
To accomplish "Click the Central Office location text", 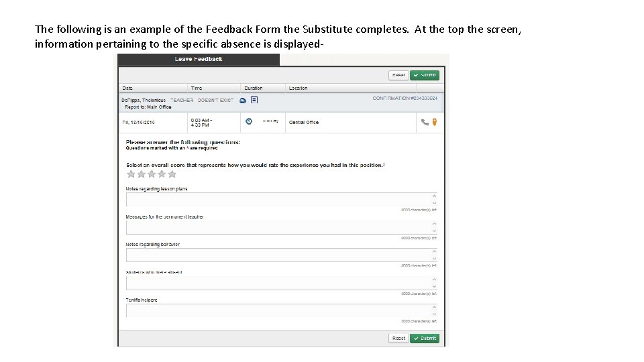I will pos(303,122).
